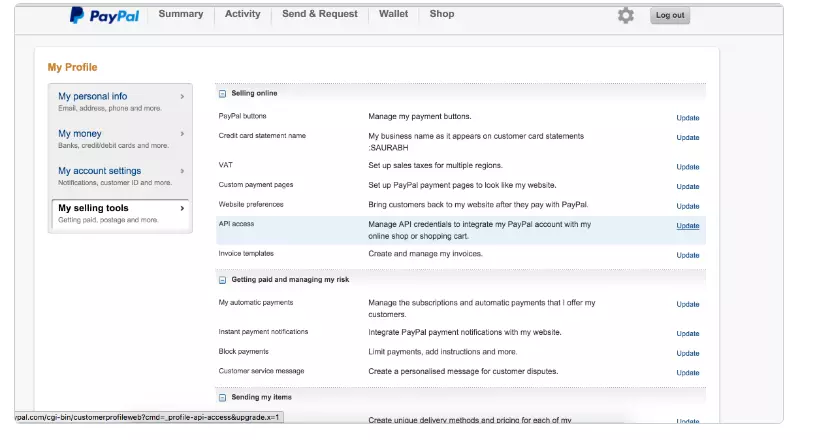Expand My selling tools chevron arrow
Image resolution: width=830 pixels, height=440 pixels.
click(x=182, y=208)
